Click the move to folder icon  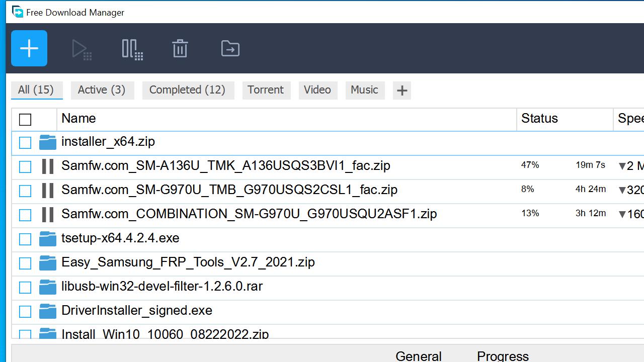pos(230,49)
